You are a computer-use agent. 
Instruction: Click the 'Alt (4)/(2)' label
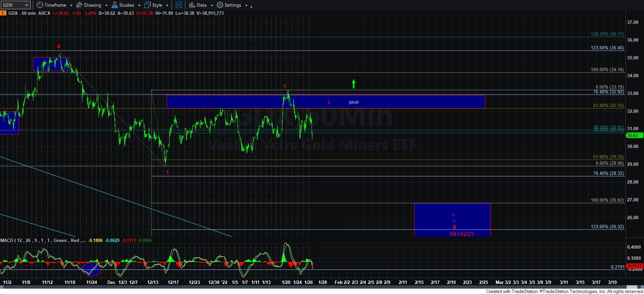click(462, 234)
